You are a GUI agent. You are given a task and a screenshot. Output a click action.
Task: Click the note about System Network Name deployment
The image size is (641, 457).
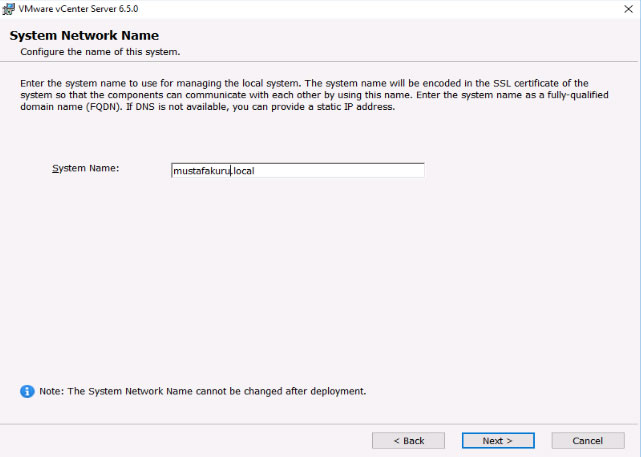tap(203, 391)
